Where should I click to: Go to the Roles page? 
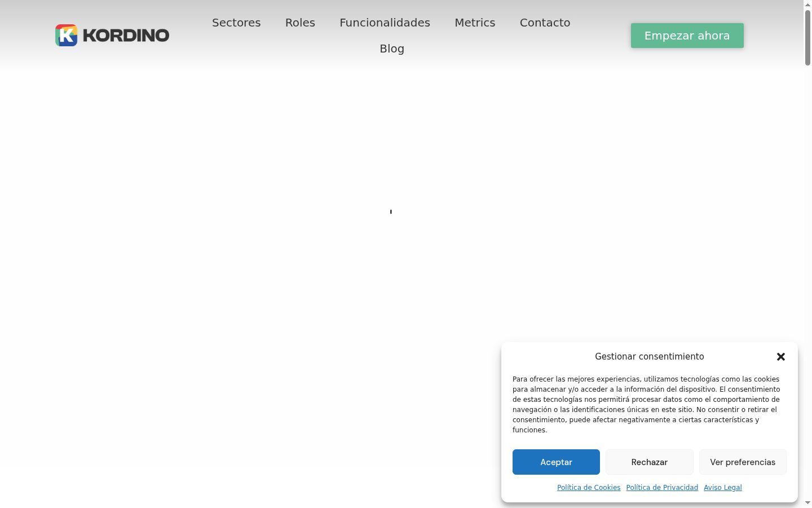tap(300, 23)
